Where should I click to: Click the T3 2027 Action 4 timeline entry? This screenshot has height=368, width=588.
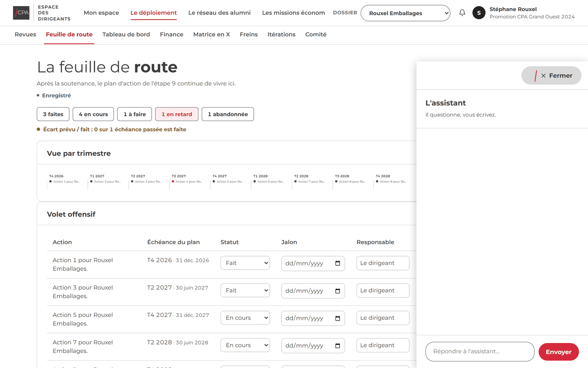[187, 182]
